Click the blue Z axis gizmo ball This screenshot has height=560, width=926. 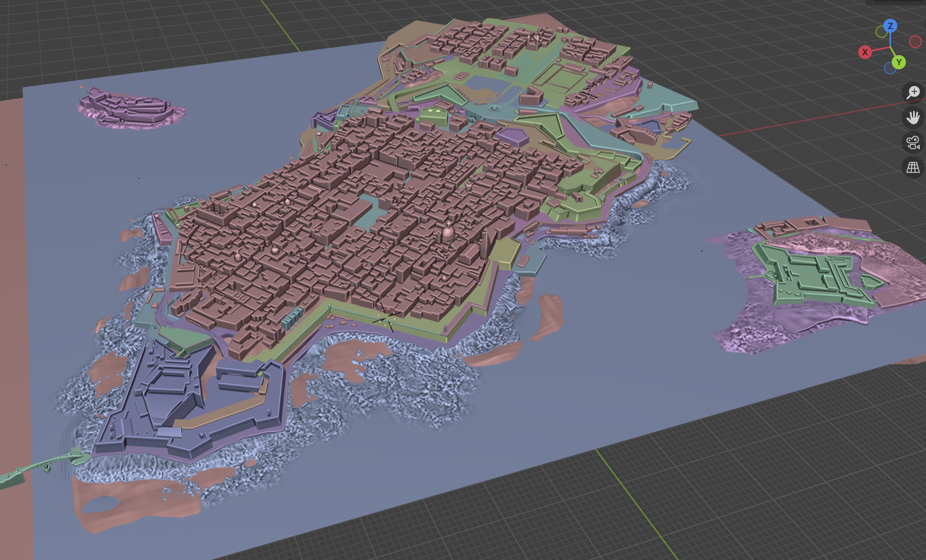(890, 26)
